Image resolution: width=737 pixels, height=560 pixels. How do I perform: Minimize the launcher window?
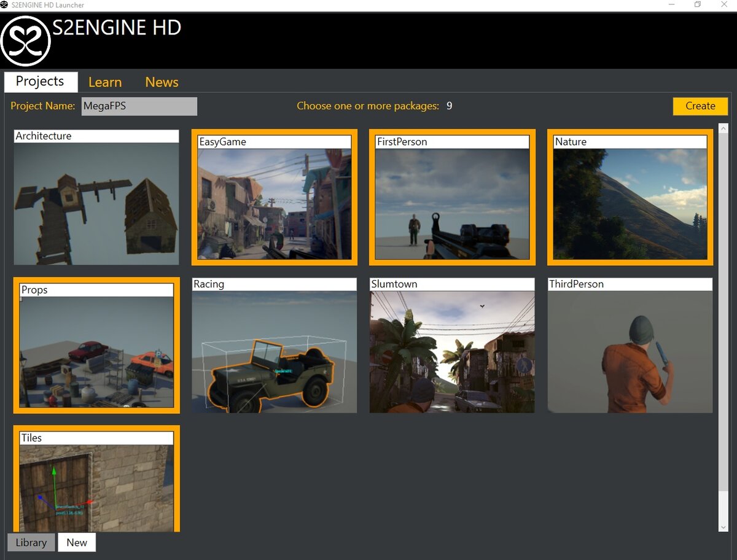pyautogui.click(x=671, y=5)
